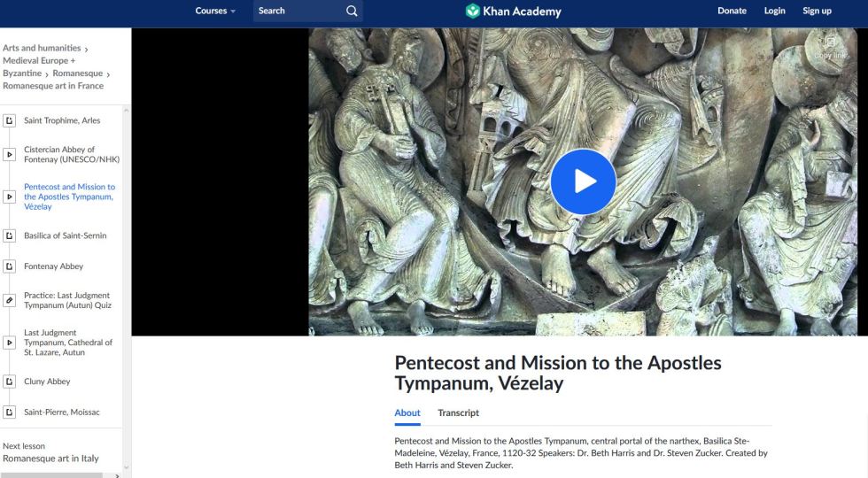Switch to the Transcript tab

point(459,412)
